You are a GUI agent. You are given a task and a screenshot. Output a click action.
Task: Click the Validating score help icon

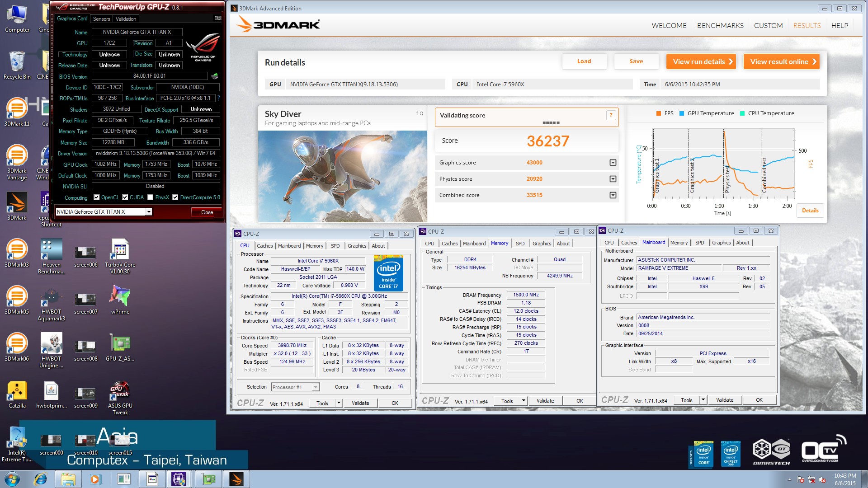(x=611, y=115)
